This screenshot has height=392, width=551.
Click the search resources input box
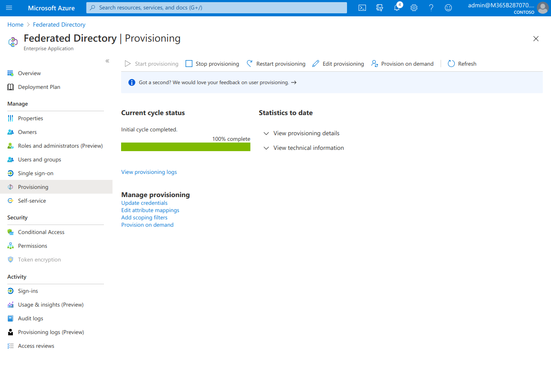point(216,8)
